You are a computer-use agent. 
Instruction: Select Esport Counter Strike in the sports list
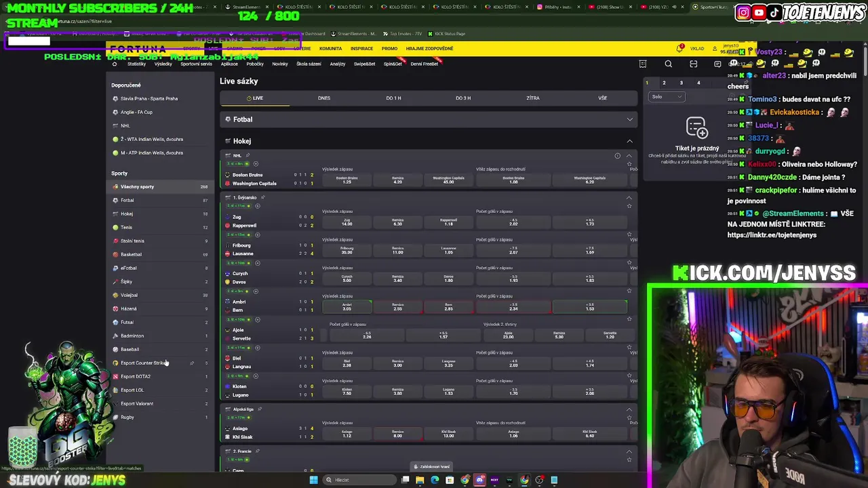pos(161,363)
